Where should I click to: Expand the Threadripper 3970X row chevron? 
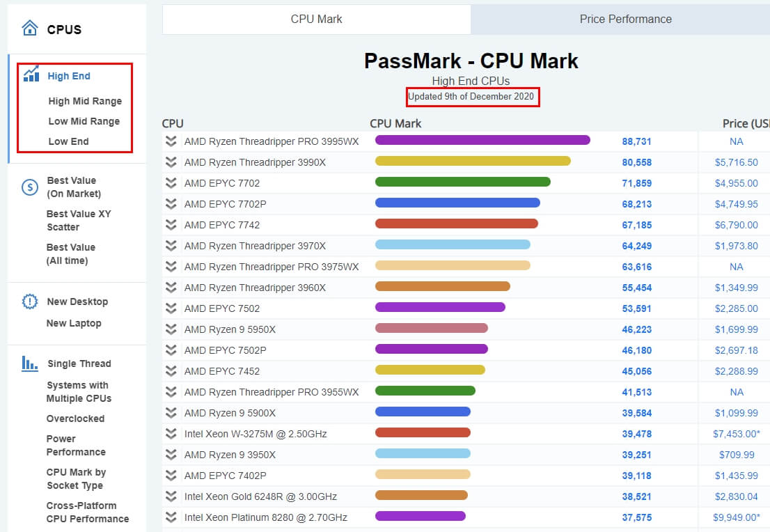tap(171, 246)
